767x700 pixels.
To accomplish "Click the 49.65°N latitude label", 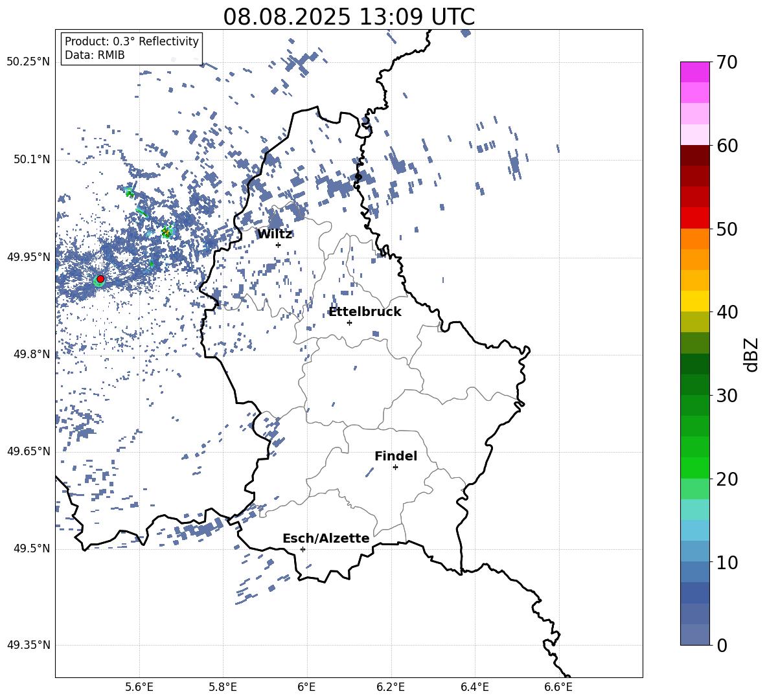I will [29, 451].
